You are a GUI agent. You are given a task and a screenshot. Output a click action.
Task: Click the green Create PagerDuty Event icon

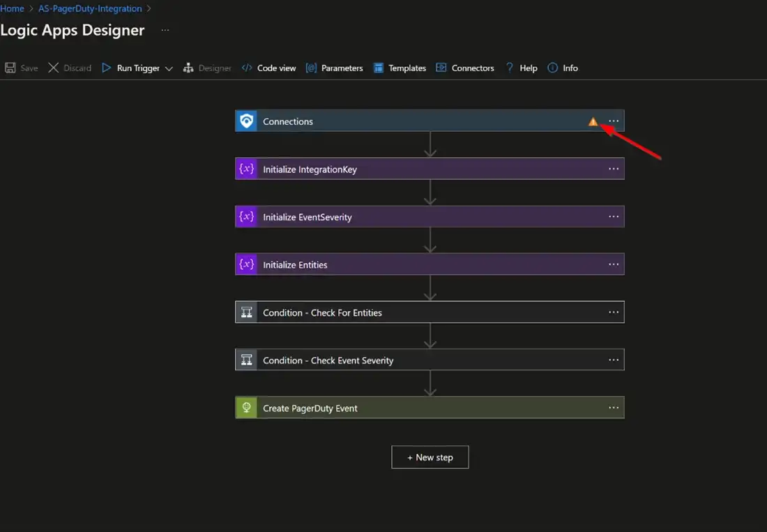(x=246, y=408)
